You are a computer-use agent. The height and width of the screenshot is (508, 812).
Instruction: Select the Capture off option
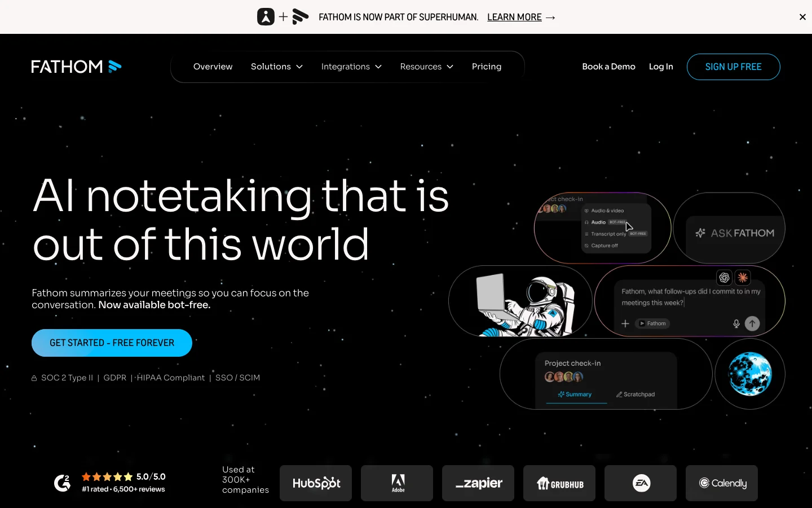[x=601, y=246]
